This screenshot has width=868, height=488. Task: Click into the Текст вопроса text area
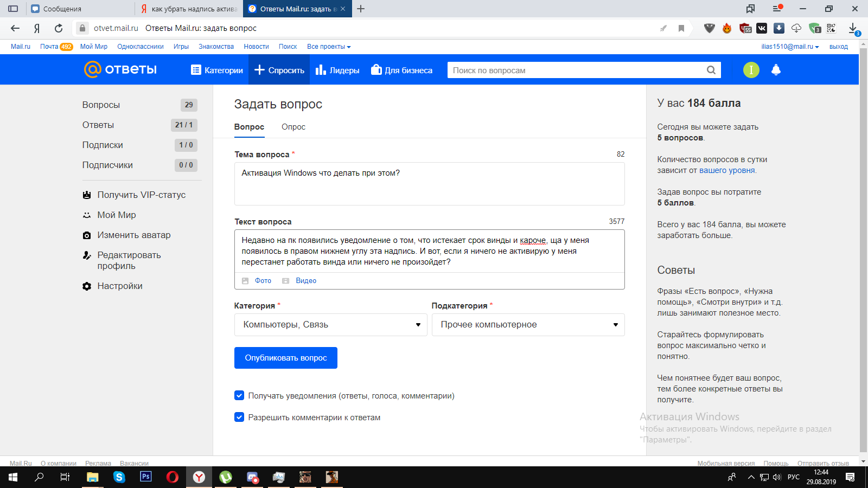pyautogui.click(x=429, y=251)
